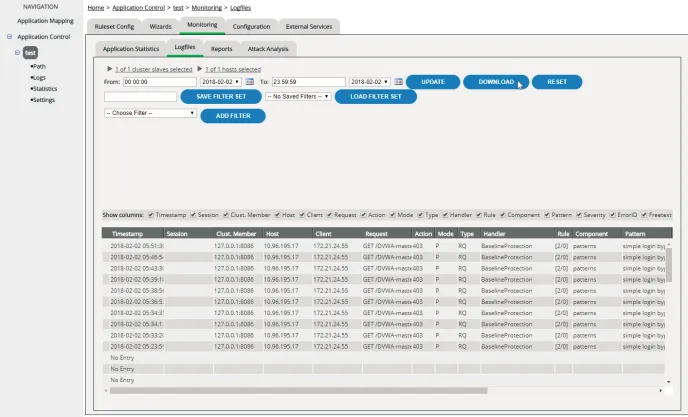
Task: Open the Choose Filter dropdown
Action: (x=150, y=113)
